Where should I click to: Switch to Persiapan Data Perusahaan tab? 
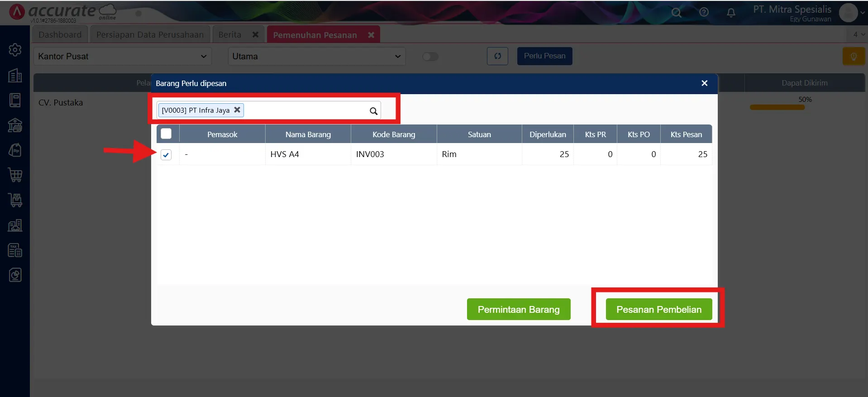coord(150,35)
